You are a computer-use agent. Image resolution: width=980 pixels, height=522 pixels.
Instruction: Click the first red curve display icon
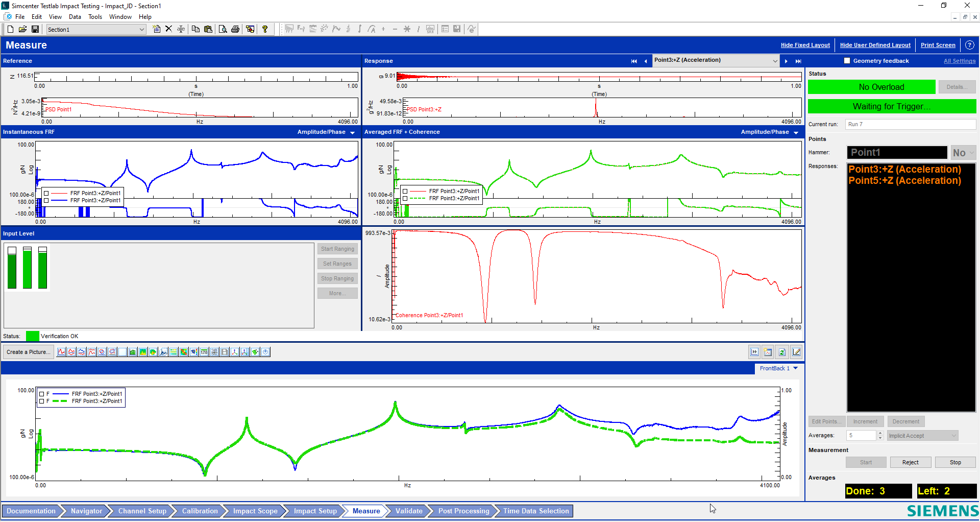pyautogui.click(x=61, y=352)
